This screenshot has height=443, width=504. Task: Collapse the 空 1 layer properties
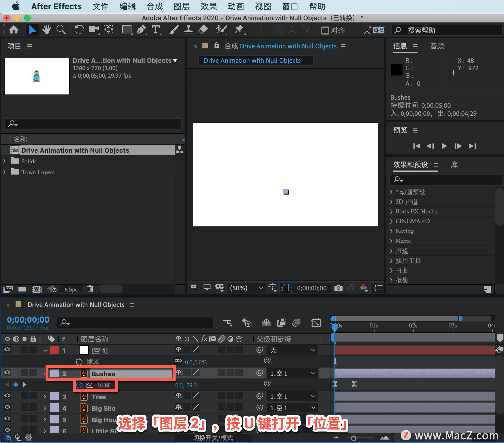46,351
